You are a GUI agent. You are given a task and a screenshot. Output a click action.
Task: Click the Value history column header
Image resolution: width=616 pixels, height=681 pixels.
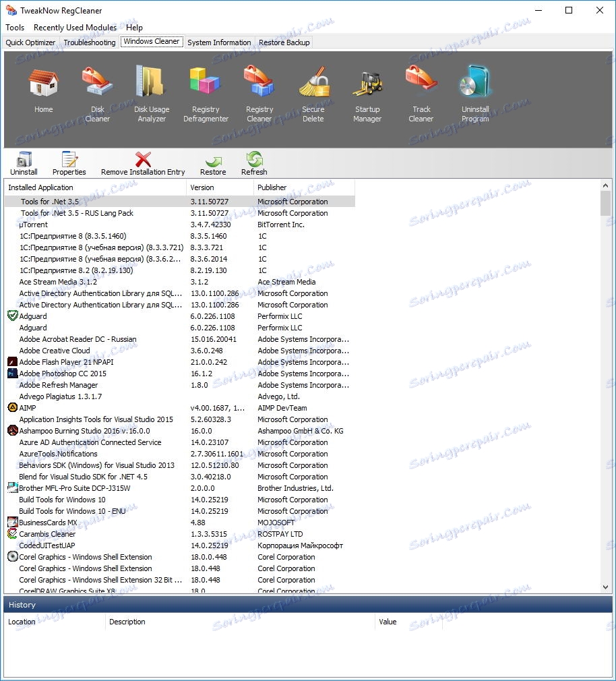408,622
